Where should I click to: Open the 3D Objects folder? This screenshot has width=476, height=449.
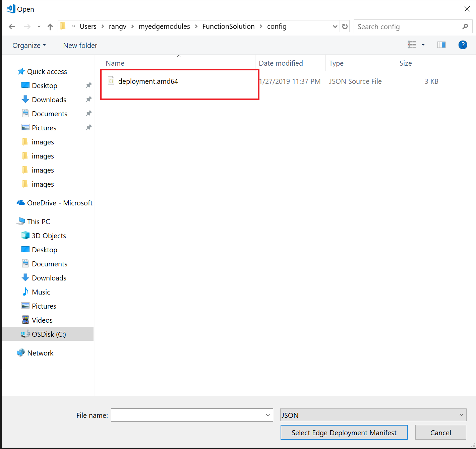[x=49, y=236]
